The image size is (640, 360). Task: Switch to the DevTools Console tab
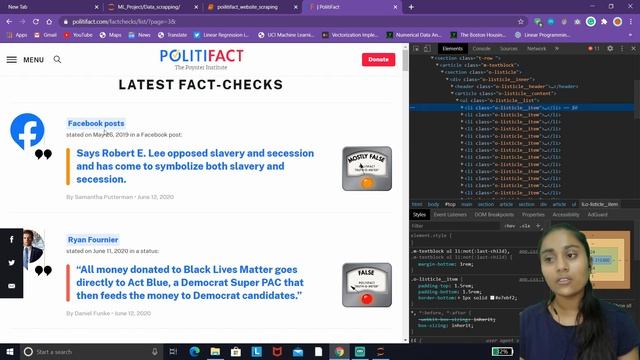click(x=481, y=49)
